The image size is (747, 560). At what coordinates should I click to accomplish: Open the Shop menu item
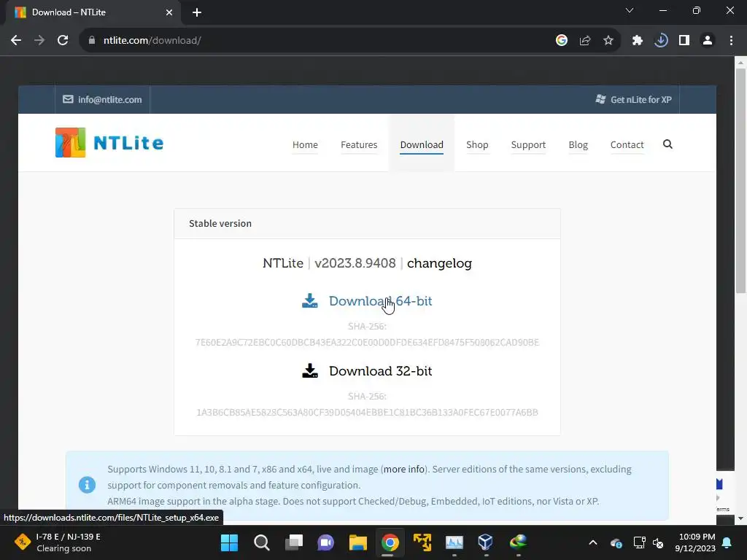click(477, 145)
